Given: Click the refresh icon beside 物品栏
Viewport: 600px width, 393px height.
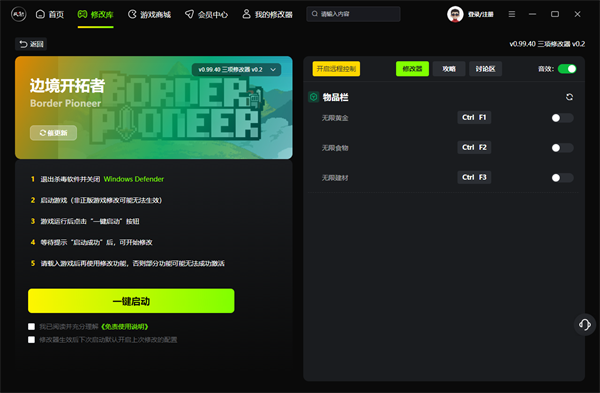Looking at the screenshot, I should (x=569, y=97).
